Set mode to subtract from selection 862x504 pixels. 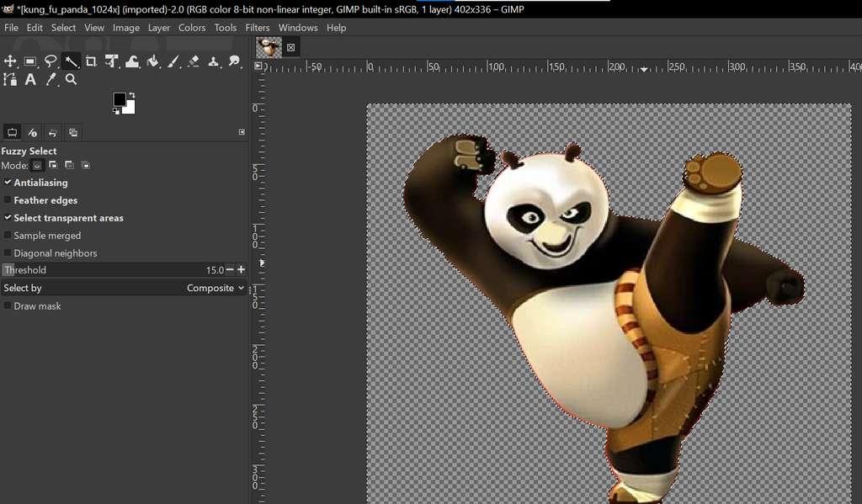tap(69, 165)
